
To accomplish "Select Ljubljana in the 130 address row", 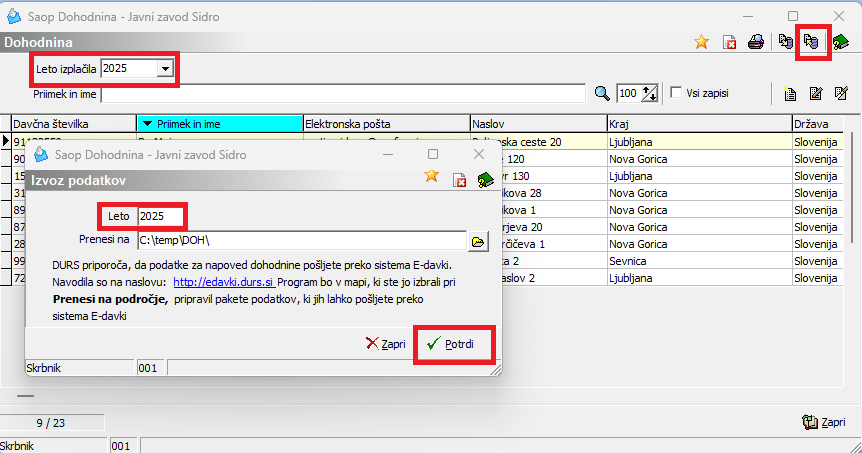I will (699, 176).
